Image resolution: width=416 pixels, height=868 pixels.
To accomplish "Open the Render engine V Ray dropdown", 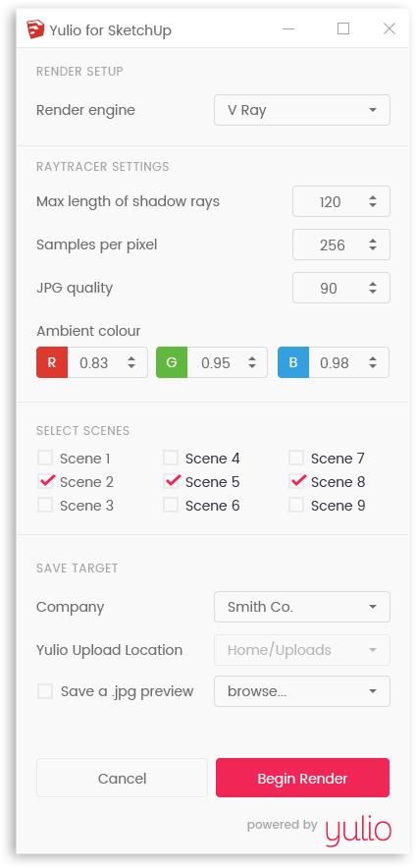I will point(302,110).
